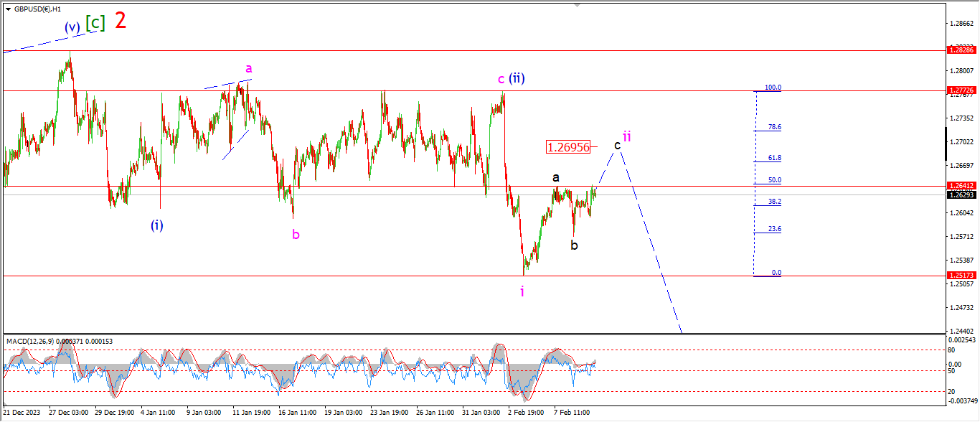This screenshot has width=980, height=422.
Task: Select the Fibonacci 61.8 level label
Action: [775, 158]
